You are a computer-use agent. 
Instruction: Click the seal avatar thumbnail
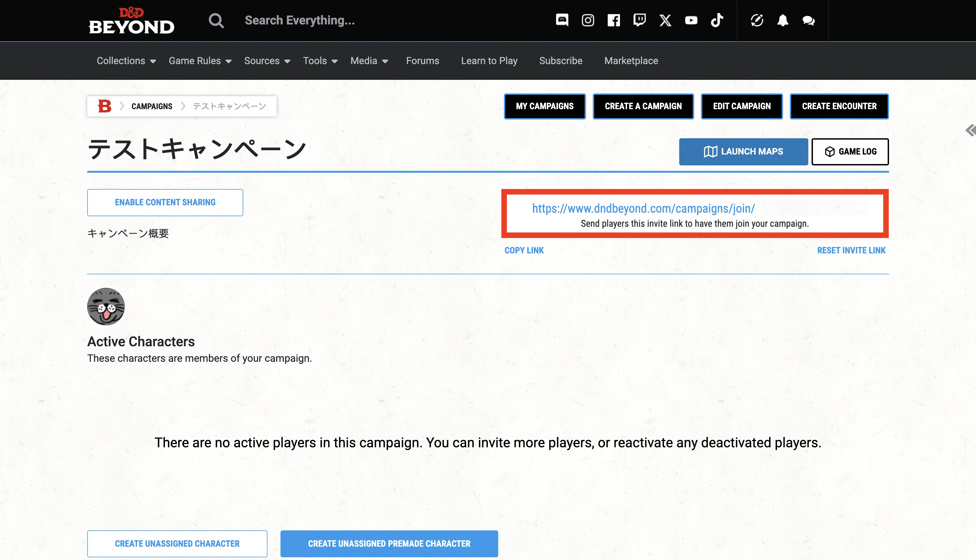(106, 307)
